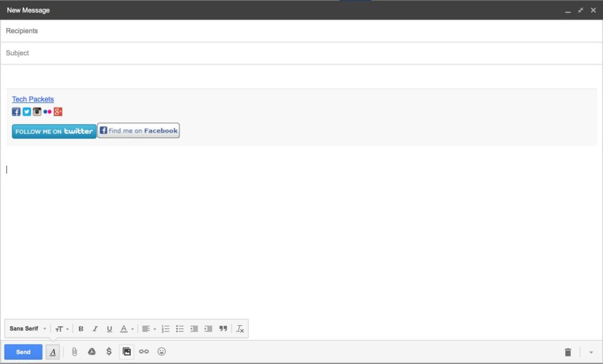Click the send money dollar icon

point(109,352)
